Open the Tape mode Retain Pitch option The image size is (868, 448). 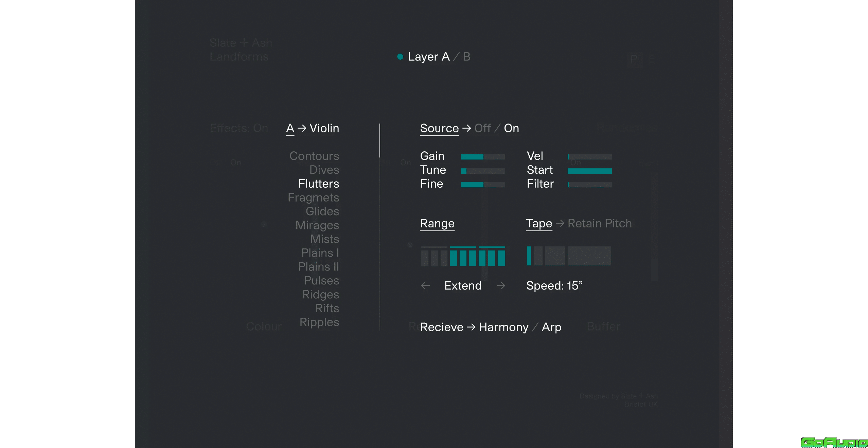[600, 223]
